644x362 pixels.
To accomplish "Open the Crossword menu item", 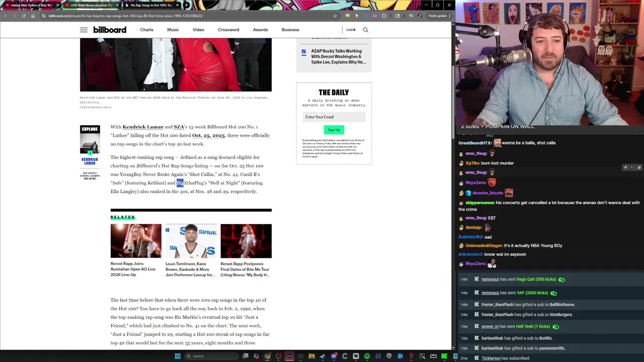I will [x=228, y=30].
